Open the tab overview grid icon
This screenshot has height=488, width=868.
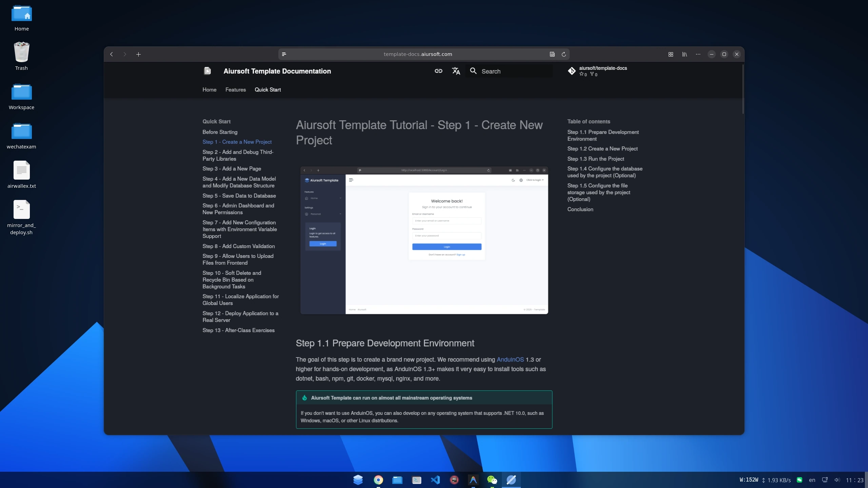click(x=671, y=54)
